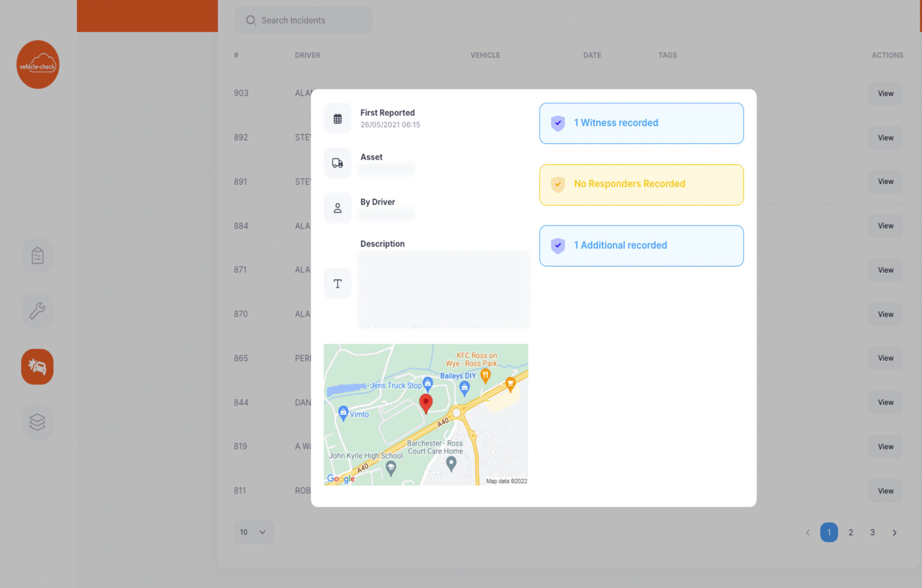Image resolution: width=922 pixels, height=588 pixels.
Task: Expand the rows per page dropdown showing 10
Action: pyautogui.click(x=254, y=532)
